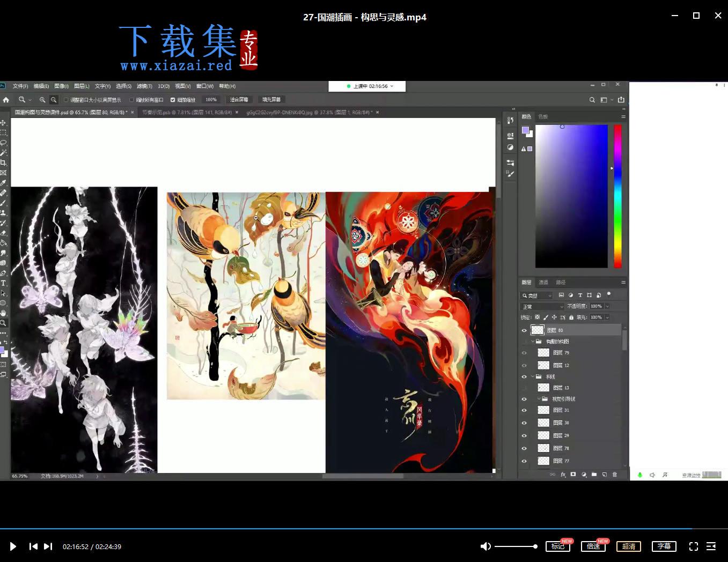728x562 pixels.
Task: Click the lock all padlock icon
Action: (x=571, y=317)
